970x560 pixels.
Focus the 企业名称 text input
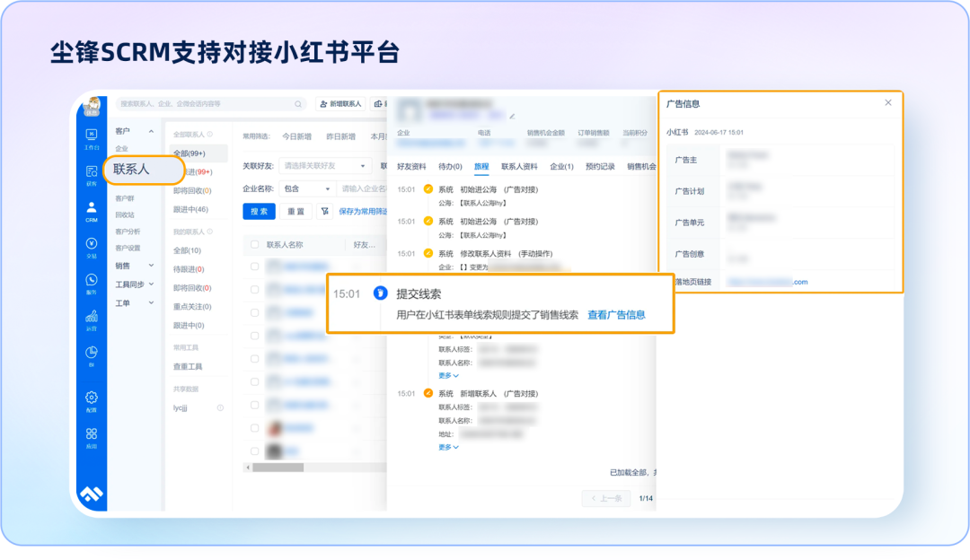[364, 188]
